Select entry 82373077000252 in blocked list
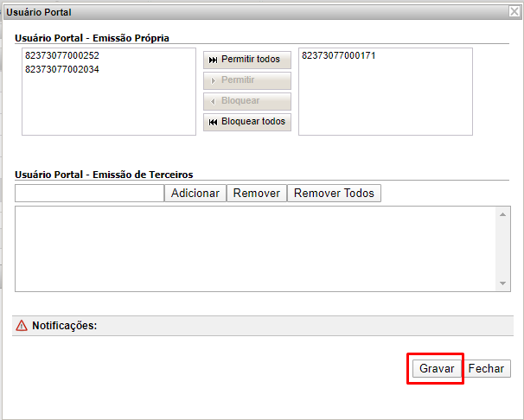 [62, 55]
